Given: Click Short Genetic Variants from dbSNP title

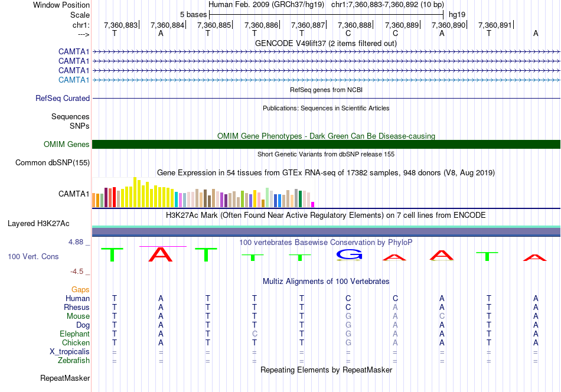Looking at the screenshot, I should click(x=326, y=154).
